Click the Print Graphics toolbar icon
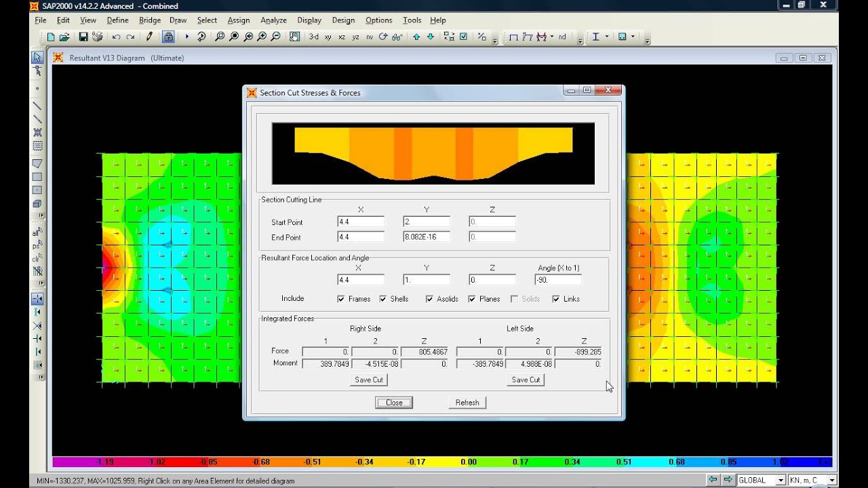Screen dimensions: 868x488 pyautogui.click(x=97, y=37)
